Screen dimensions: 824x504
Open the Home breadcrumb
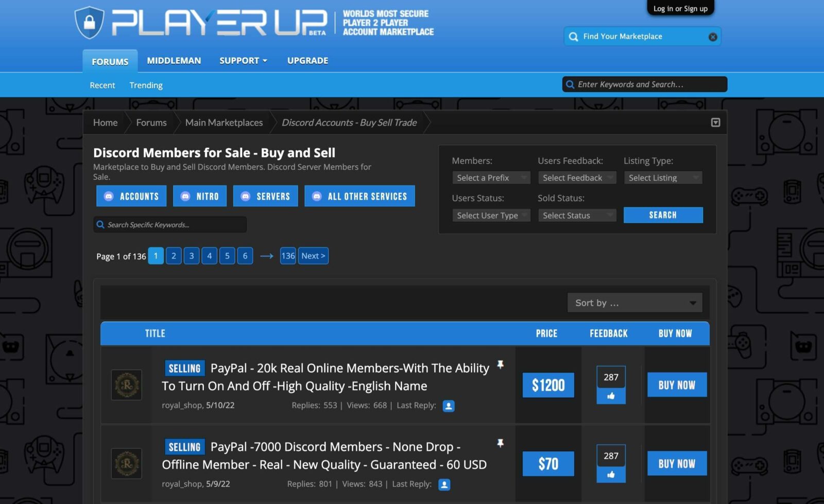105,123
